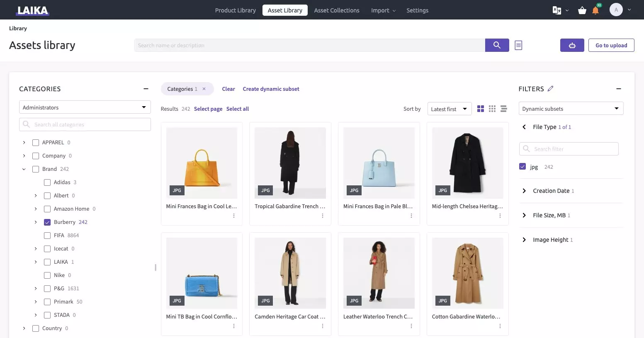
Task: Remove the Categories 1 filter chip
Action: coord(204,89)
